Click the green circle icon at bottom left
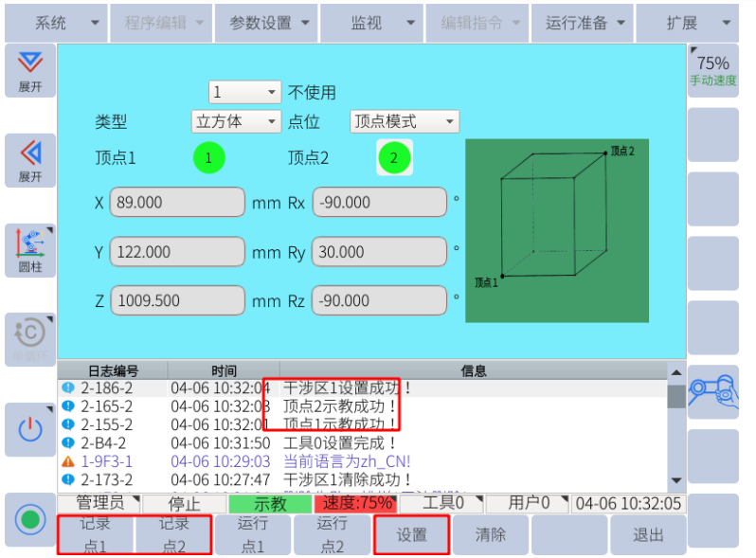 pos(30,519)
